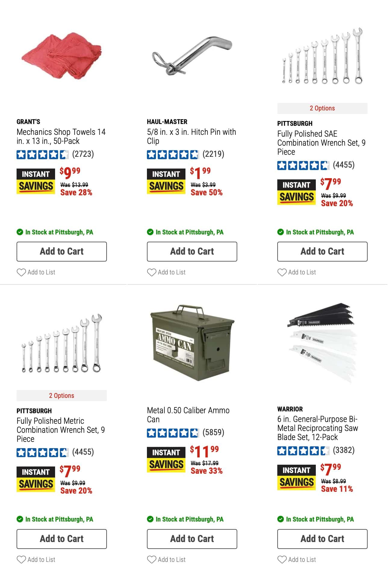
Task: Click heart icon for Saw Blade Set
Action: point(282,560)
